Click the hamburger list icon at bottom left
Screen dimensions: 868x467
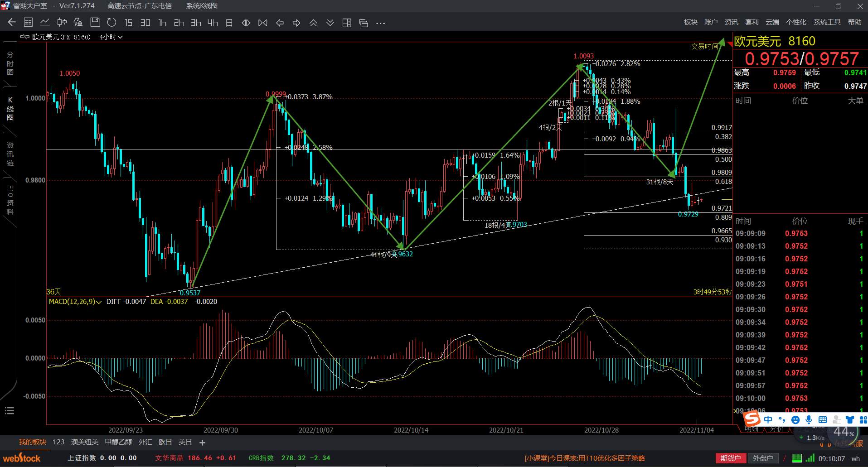(10, 411)
